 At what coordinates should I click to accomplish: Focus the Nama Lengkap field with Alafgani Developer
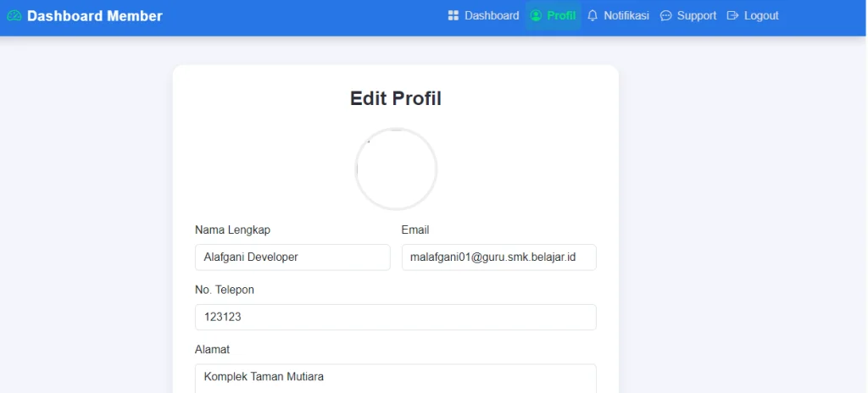[x=292, y=257]
